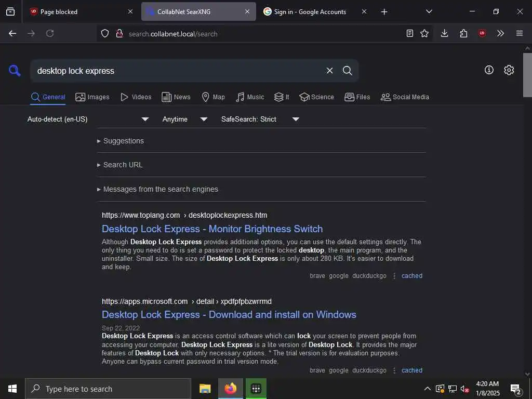Open the Windows Start menu
532x399 pixels.
12,389
